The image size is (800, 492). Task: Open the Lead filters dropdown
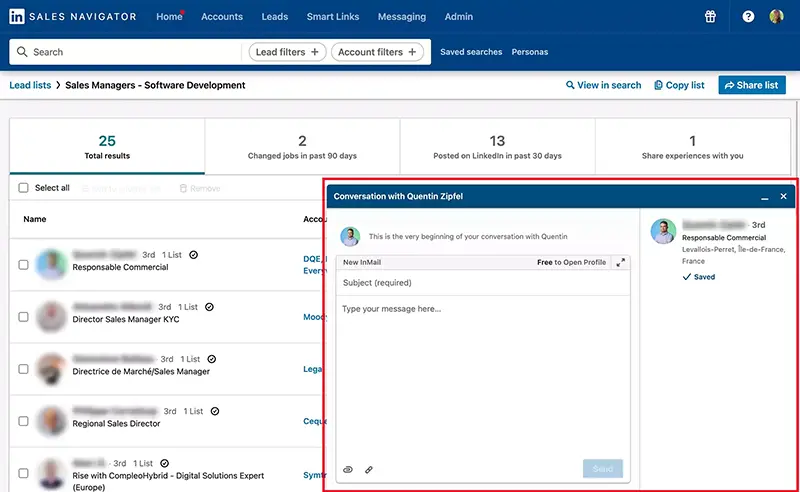click(x=287, y=52)
